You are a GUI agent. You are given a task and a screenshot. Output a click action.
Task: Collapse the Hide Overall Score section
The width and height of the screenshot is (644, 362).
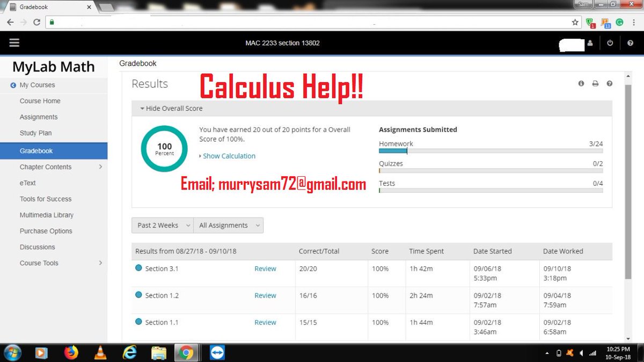pyautogui.click(x=171, y=108)
